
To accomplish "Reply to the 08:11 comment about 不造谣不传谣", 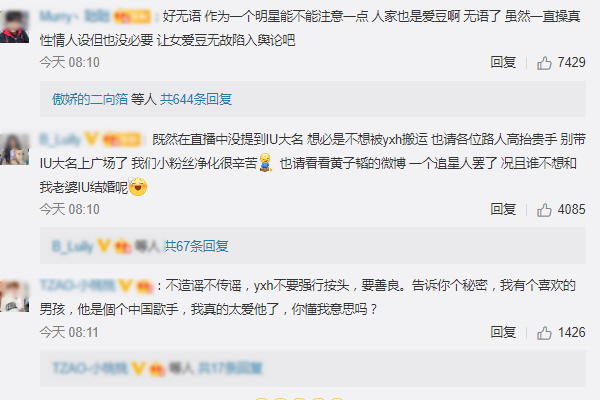I will (503, 332).
